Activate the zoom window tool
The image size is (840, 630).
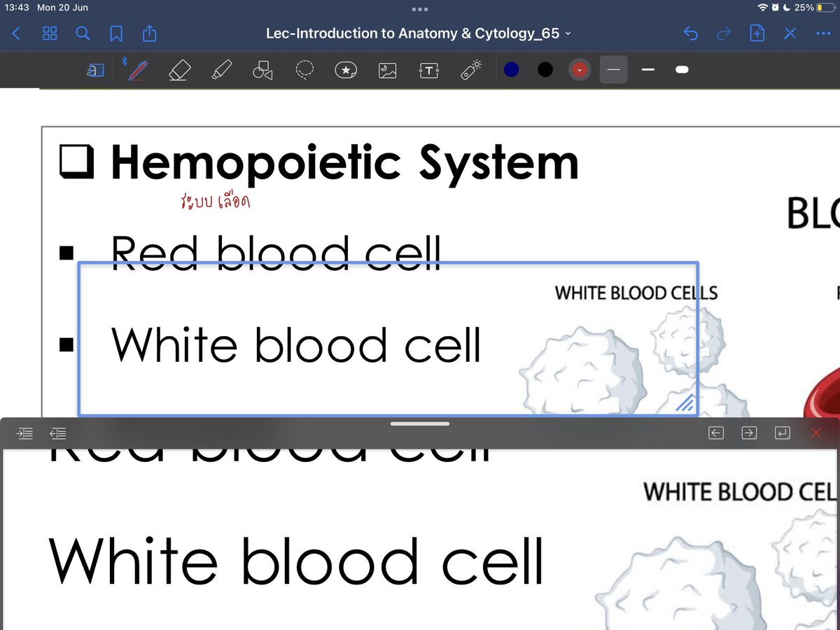tap(96, 70)
